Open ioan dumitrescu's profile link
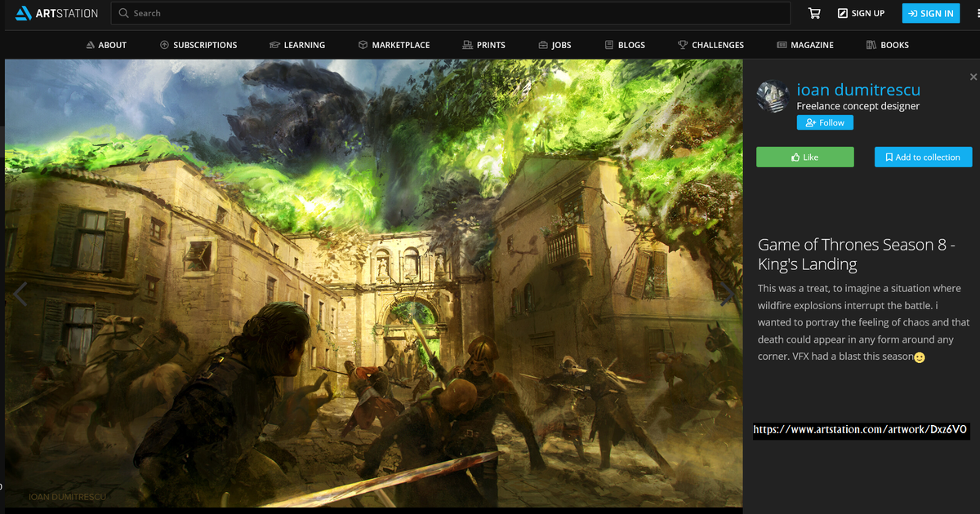Image resolution: width=980 pixels, height=514 pixels. [x=858, y=91]
